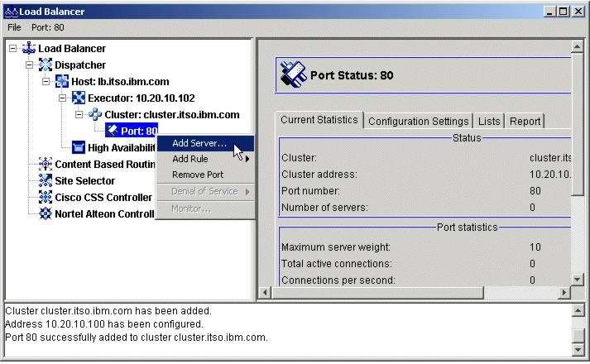Click the Port 80 node icon
Image resolution: width=590 pixels, height=364 pixels.
click(112, 131)
